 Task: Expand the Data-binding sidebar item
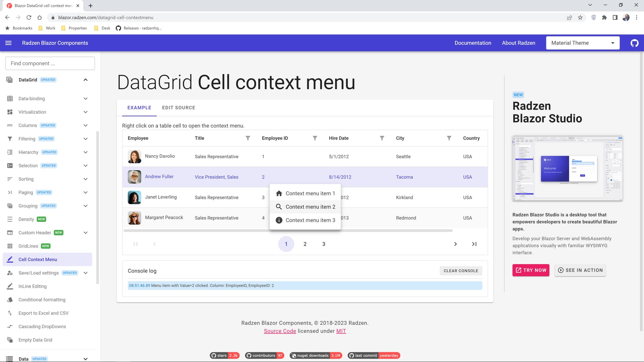click(86, 99)
